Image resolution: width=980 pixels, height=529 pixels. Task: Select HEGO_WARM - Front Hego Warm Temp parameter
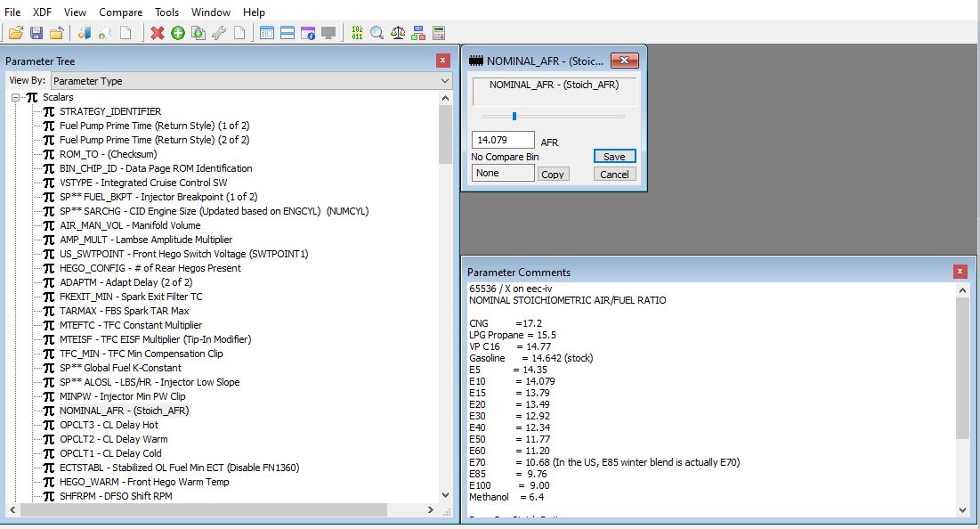tap(144, 482)
